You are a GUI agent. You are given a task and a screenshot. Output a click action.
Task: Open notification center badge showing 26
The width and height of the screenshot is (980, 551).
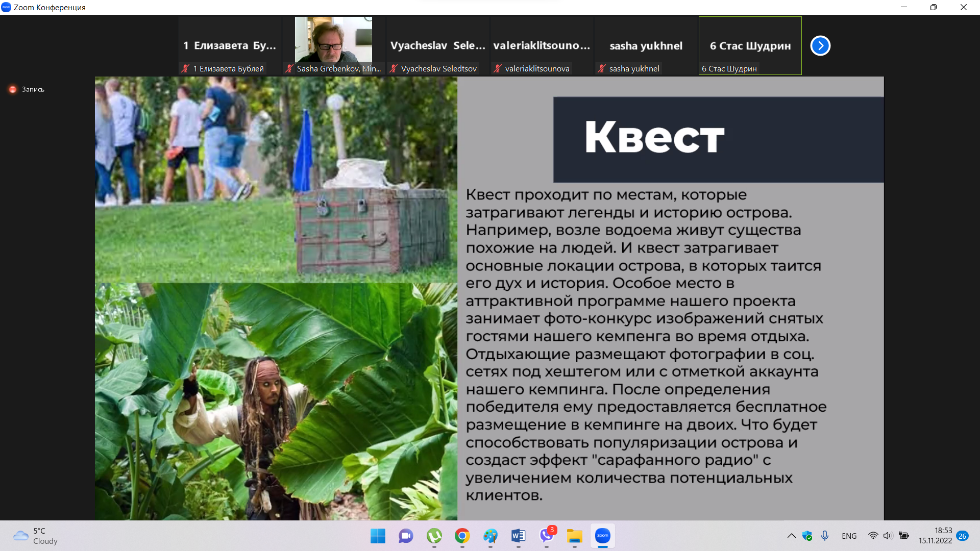click(x=963, y=536)
